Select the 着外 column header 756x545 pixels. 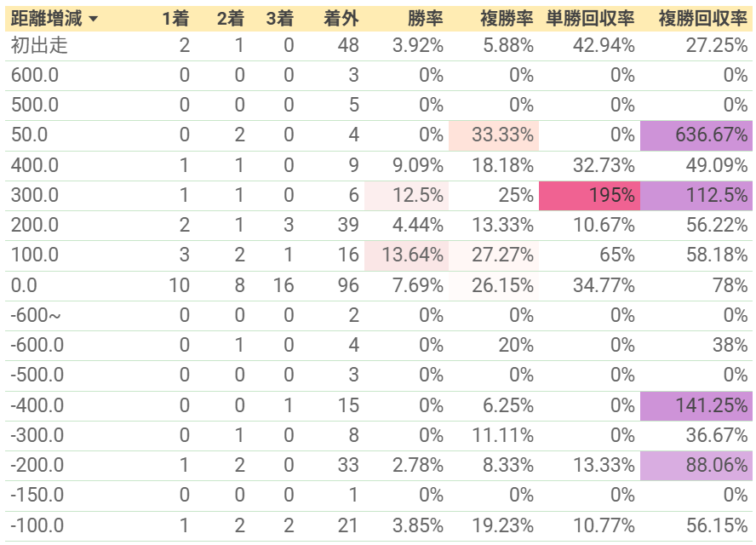(x=341, y=19)
